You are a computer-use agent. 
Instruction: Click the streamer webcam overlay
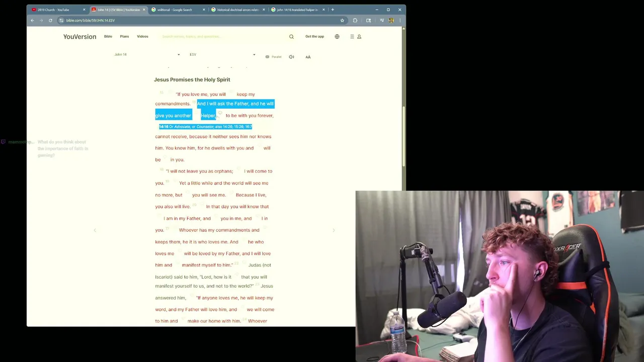[x=500, y=276]
